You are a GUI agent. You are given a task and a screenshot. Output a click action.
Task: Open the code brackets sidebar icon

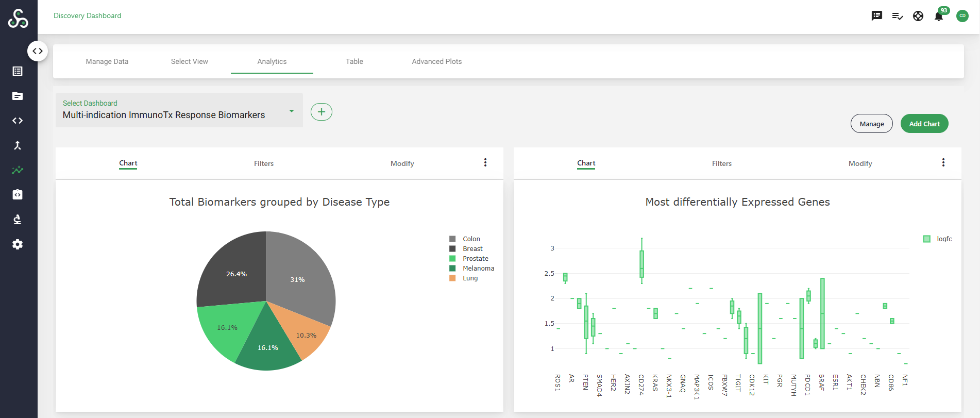(x=18, y=121)
